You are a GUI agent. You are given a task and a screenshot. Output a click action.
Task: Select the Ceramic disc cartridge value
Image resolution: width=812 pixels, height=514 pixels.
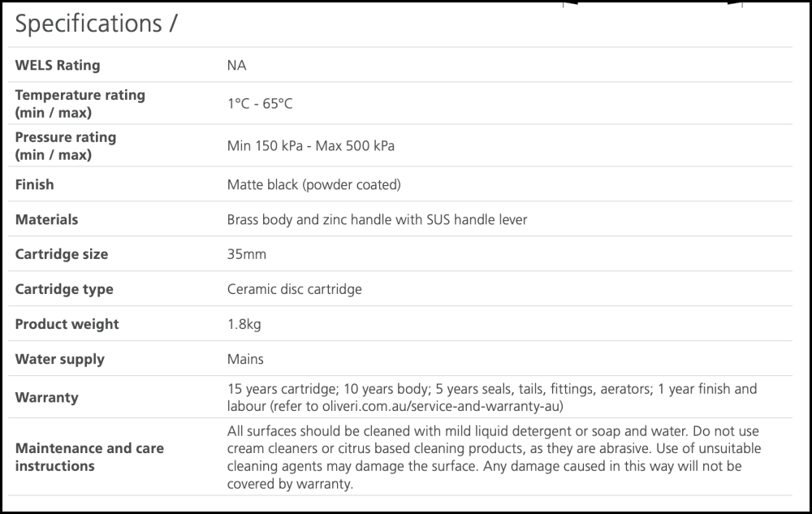coord(295,289)
